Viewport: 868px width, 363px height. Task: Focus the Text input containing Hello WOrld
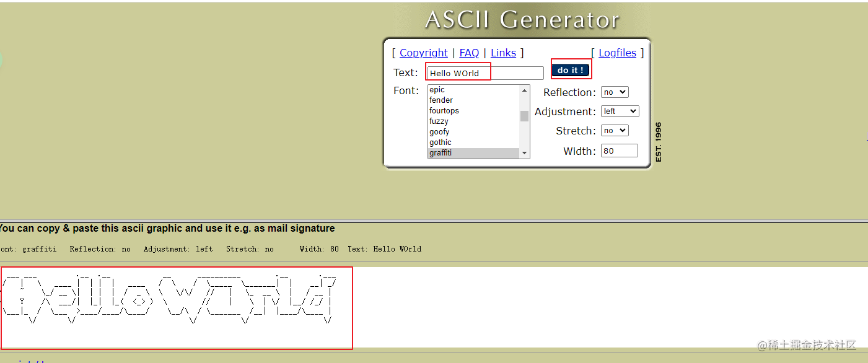485,73
